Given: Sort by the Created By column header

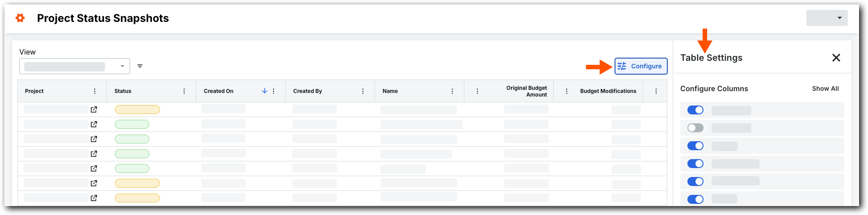Looking at the screenshot, I should coord(308,91).
